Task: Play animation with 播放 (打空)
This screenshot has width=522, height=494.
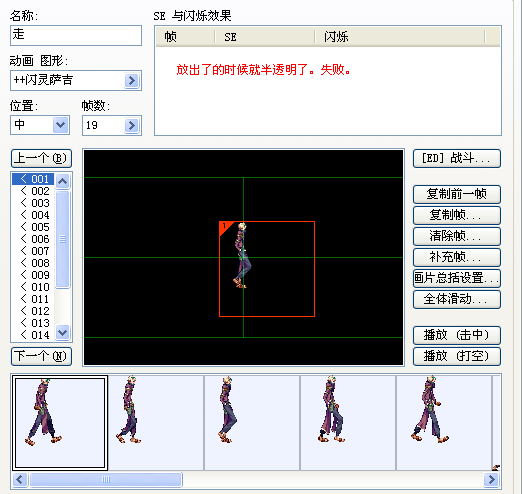Action: [x=457, y=356]
